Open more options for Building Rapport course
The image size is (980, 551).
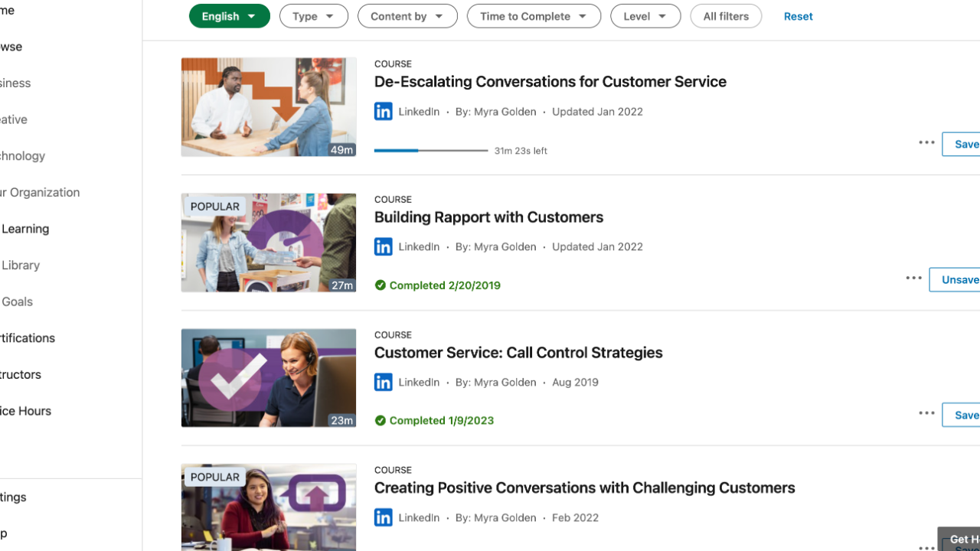click(913, 279)
